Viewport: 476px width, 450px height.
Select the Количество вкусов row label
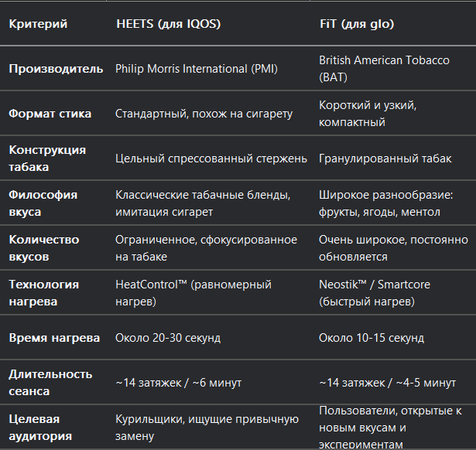(44, 248)
